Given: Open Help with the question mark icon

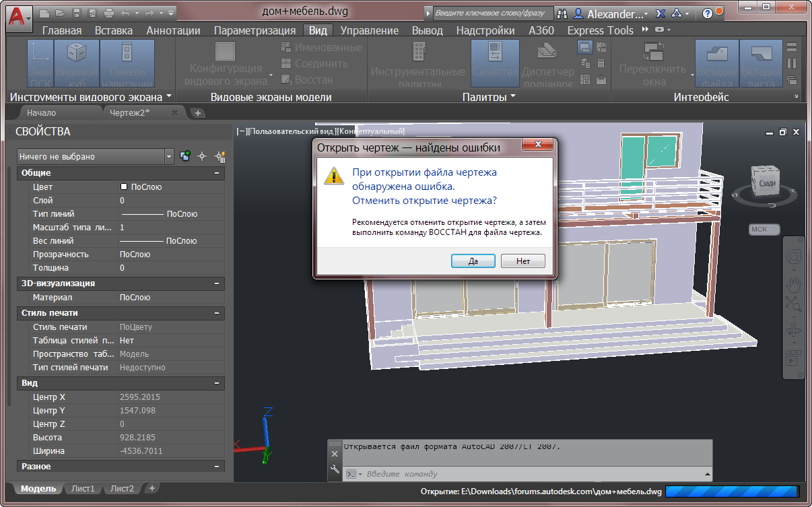Looking at the screenshot, I should click(707, 13).
